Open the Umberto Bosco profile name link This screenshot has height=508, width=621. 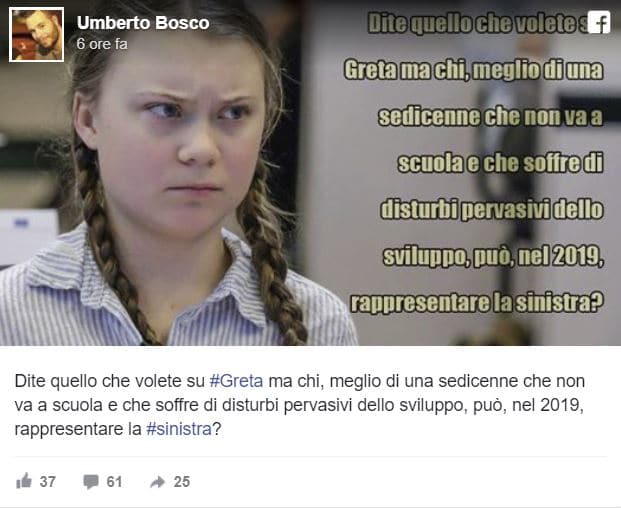[x=143, y=23]
